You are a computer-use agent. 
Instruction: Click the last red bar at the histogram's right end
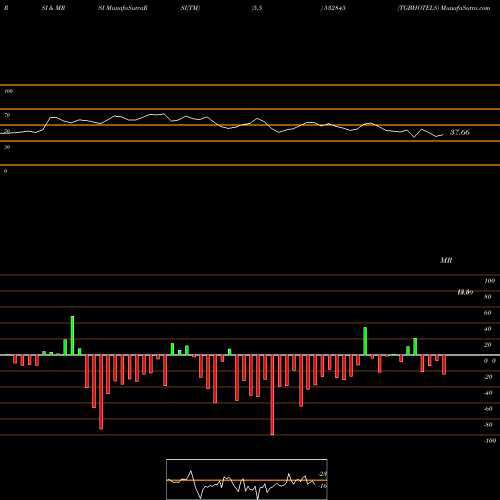pyautogui.click(x=444, y=365)
